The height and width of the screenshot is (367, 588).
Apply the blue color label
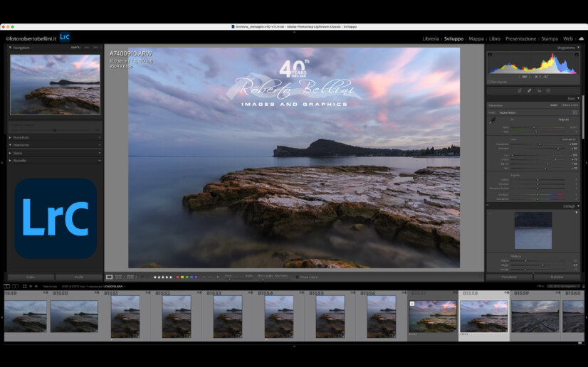coord(191,277)
